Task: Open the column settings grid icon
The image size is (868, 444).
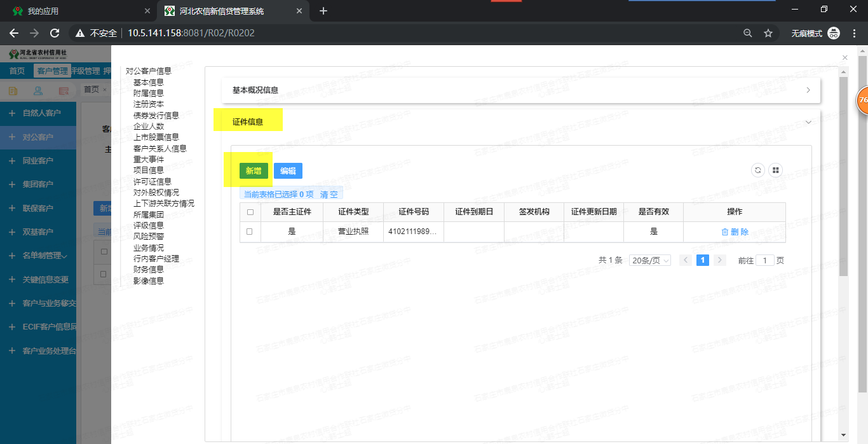Action: tap(776, 170)
